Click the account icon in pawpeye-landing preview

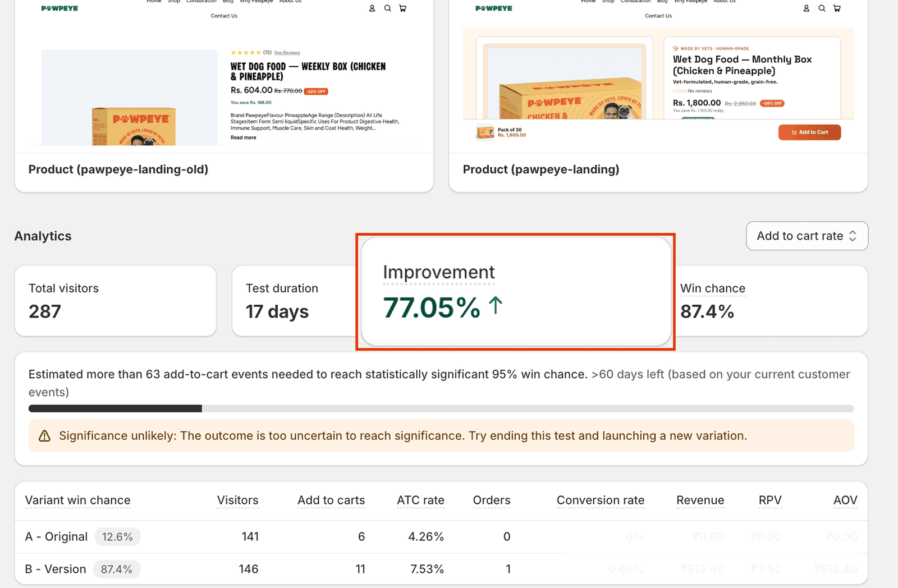(807, 8)
